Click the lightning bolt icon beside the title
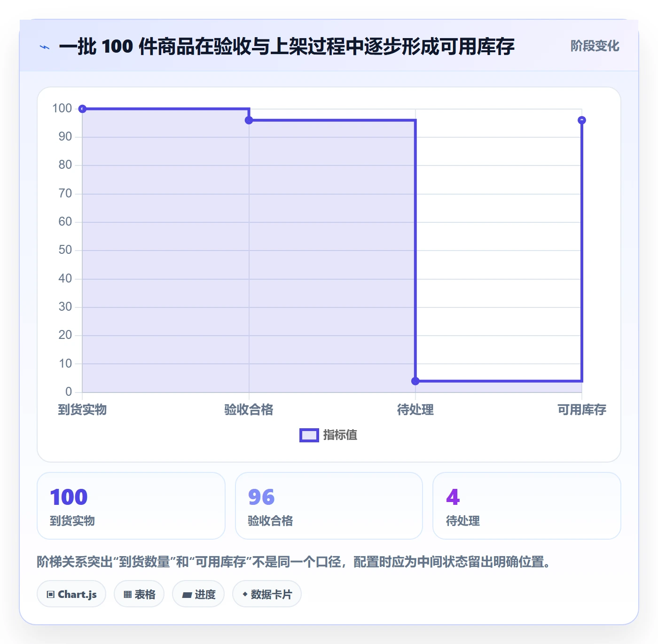This screenshot has width=658, height=644. click(45, 47)
